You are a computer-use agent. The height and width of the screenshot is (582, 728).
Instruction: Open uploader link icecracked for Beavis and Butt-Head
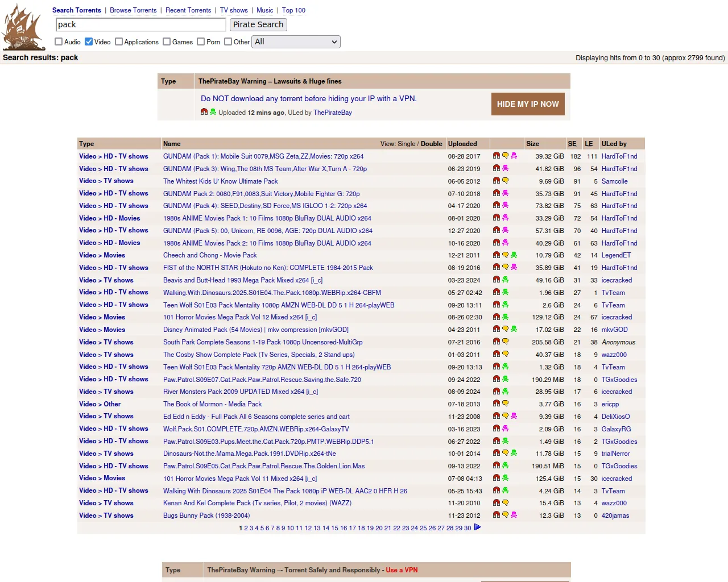point(617,280)
